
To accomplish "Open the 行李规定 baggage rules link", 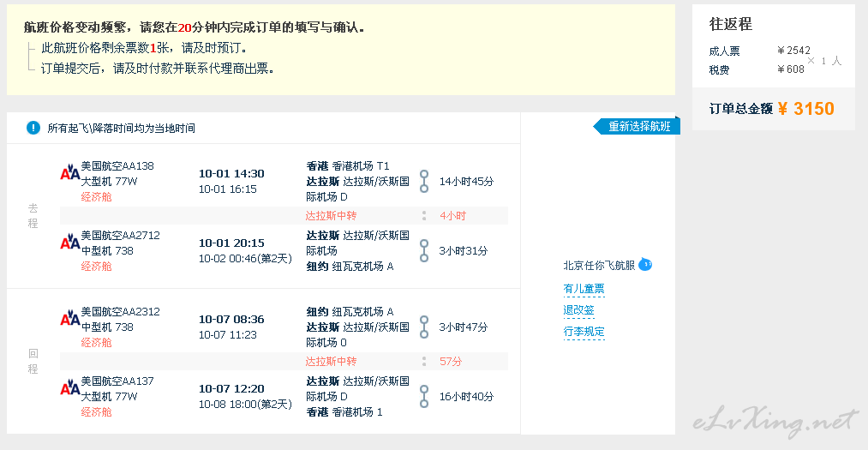I will pyautogui.click(x=584, y=332).
